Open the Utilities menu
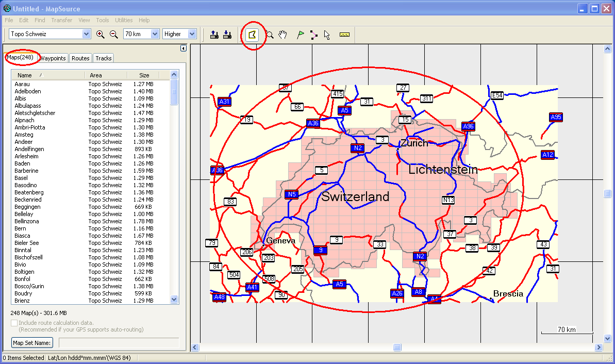Viewport: 615px width, 364px height. pos(124,20)
